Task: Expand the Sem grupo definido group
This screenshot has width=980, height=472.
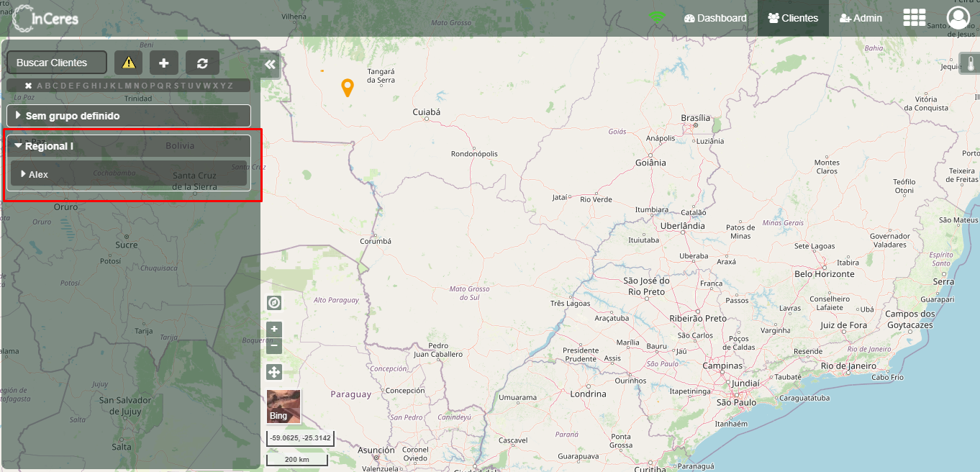Action: pyautogui.click(x=129, y=116)
